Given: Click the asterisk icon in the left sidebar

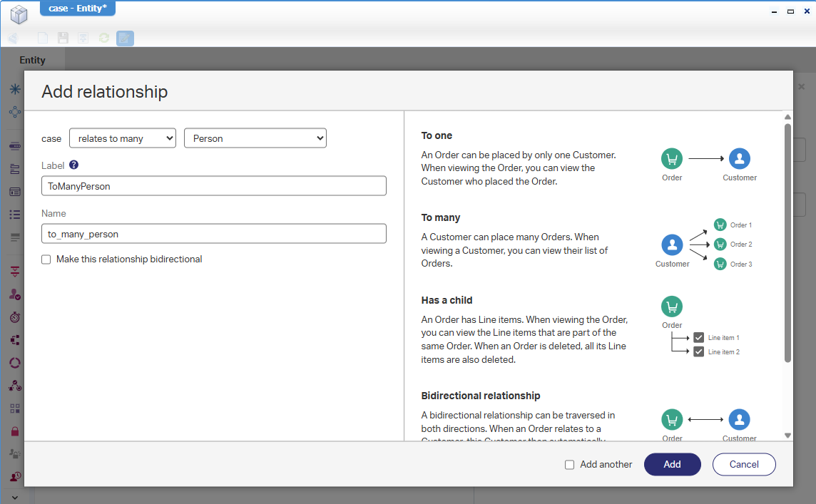Looking at the screenshot, I should (14, 89).
